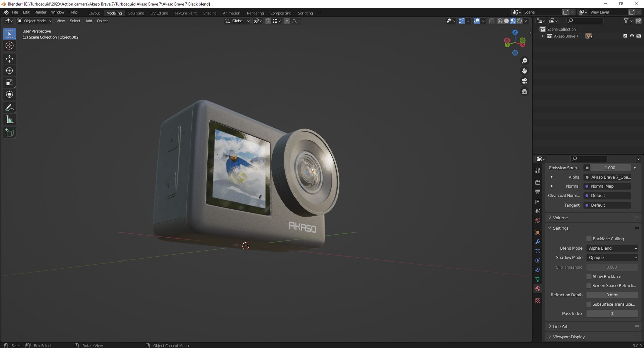This screenshot has height=348, width=644.
Task: Open the Modifier wrench properties tab
Action: [x=538, y=242]
